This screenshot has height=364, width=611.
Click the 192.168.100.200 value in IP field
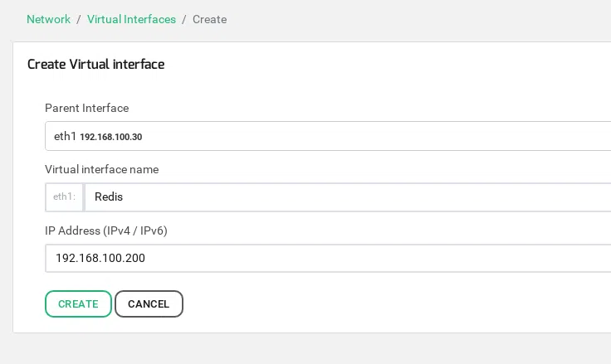(x=100, y=258)
